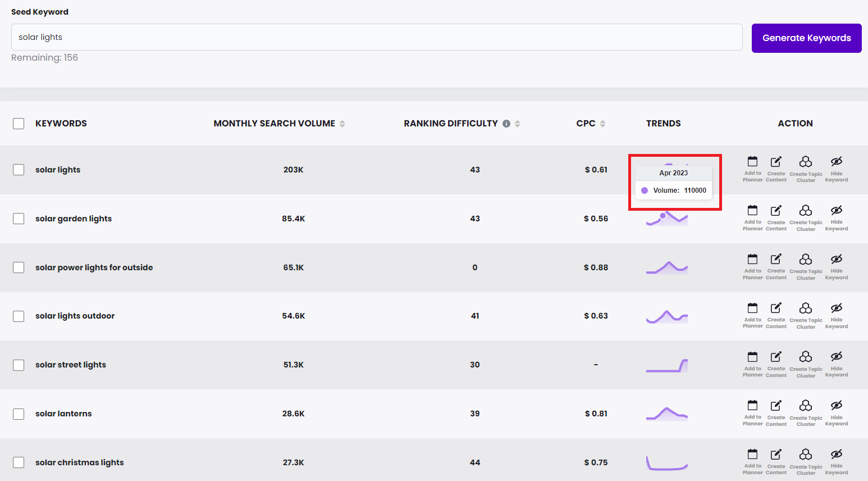868x481 pixels.
Task: Select the solar lanterns row checkbox
Action: pos(19,414)
